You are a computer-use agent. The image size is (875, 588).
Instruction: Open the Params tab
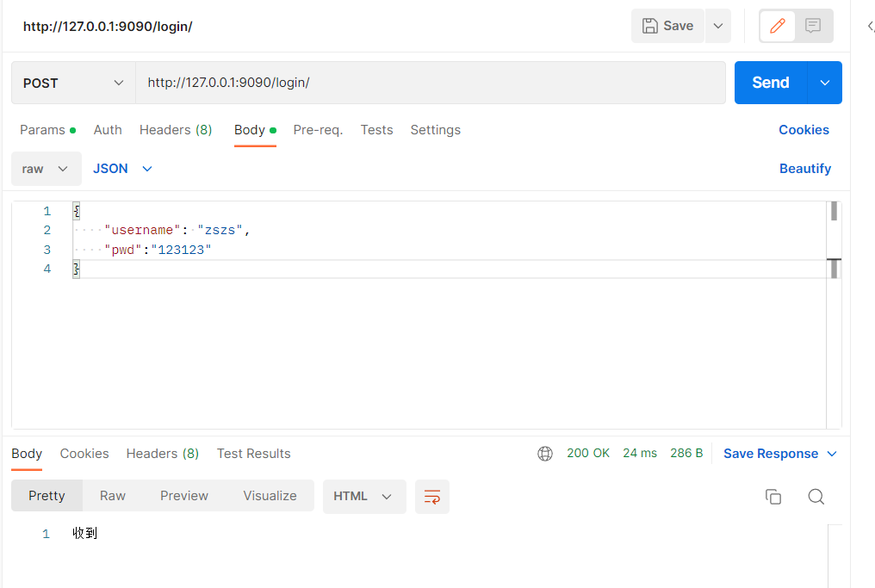click(47, 130)
